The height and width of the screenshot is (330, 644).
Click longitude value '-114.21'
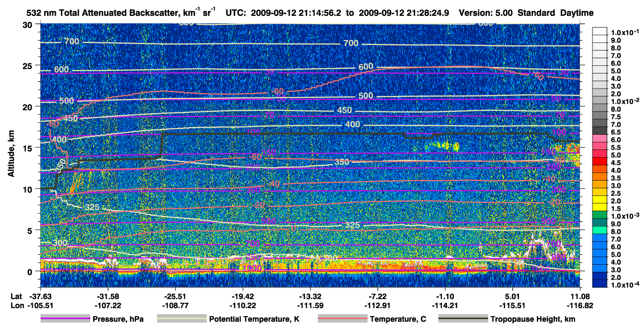[x=445, y=305]
